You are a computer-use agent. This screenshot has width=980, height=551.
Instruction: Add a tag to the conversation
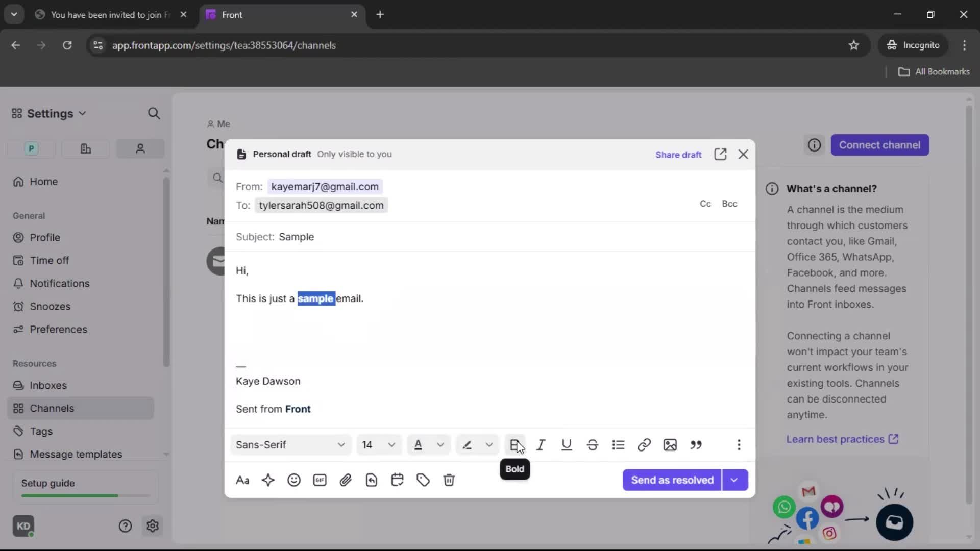pyautogui.click(x=423, y=480)
